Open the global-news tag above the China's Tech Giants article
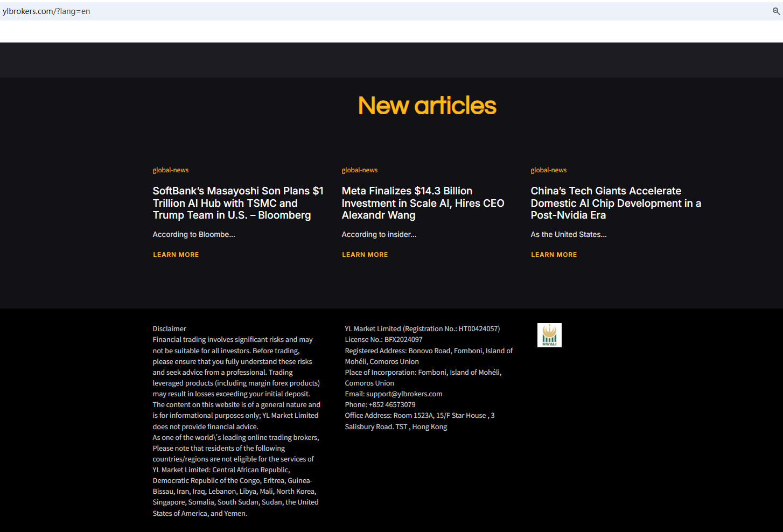The height and width of the screenshot is (532, 783). (549, 170)
